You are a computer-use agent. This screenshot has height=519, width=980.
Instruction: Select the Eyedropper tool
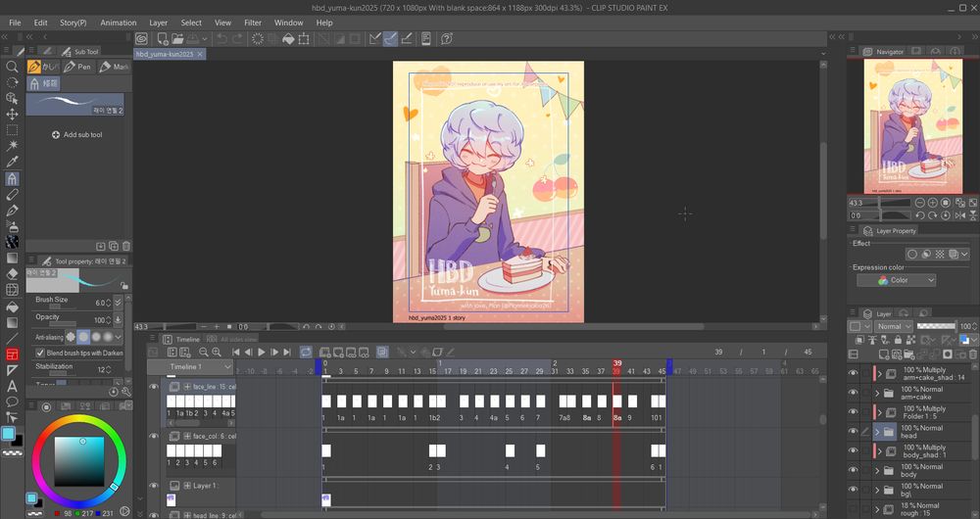click(12, 162)
